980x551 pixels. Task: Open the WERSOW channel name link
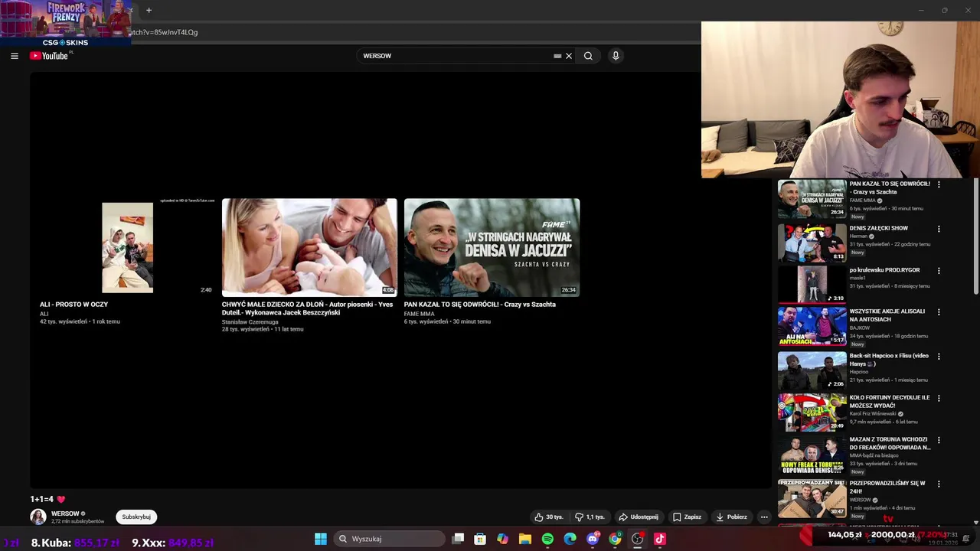[65, 514]
